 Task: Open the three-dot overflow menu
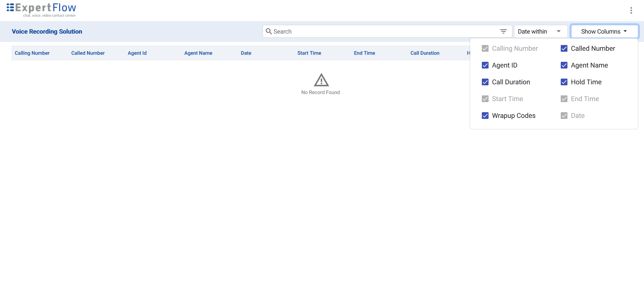click(631, 10)
